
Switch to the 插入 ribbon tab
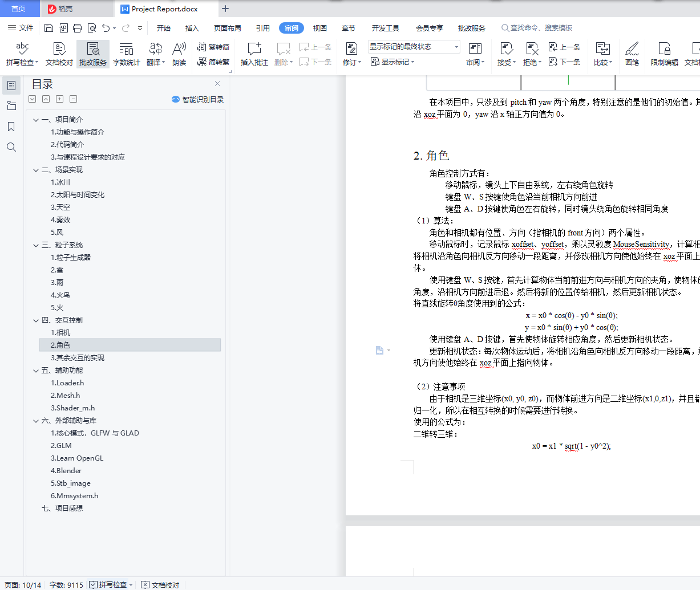pyautogui.click(x=192, y=28)
